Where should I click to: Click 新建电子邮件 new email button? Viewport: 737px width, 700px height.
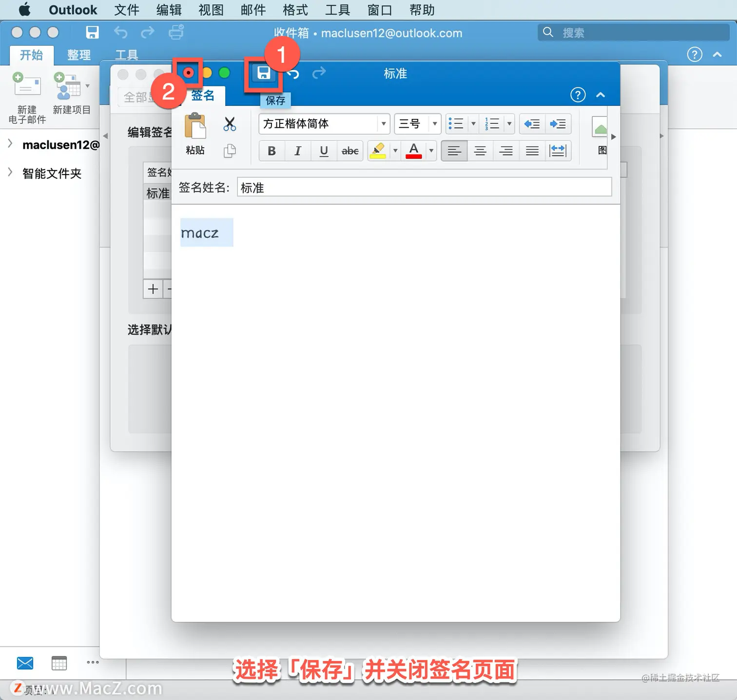click(x=27, y=97)
